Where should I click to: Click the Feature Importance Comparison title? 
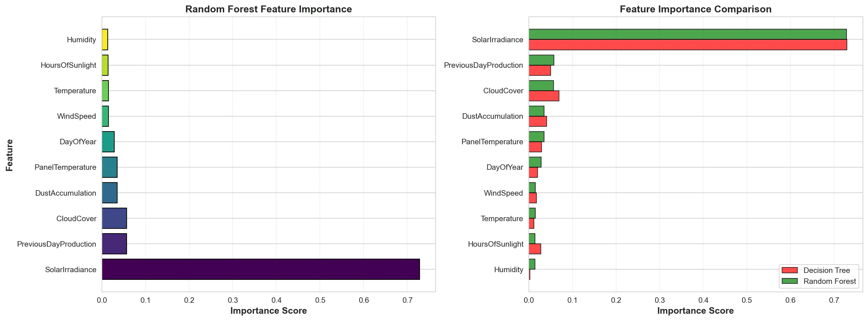(695, 9)
